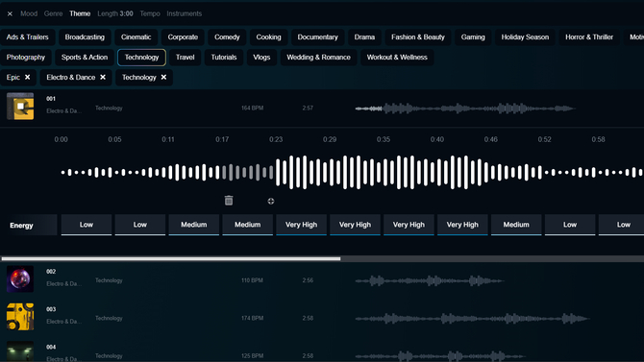Open the Genre filter tab

point(54,13)
